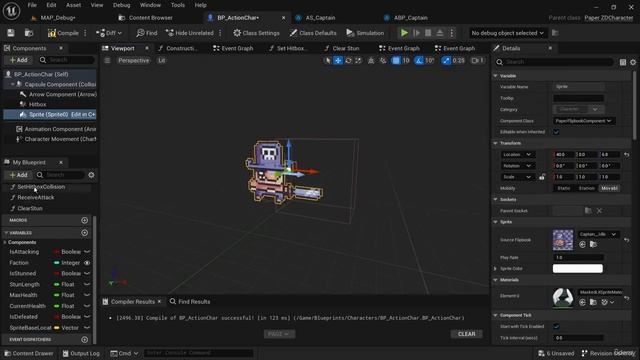Toggle Start with Tick Enabled checkbox
The image size is (640, 360).
pos(556,327)
